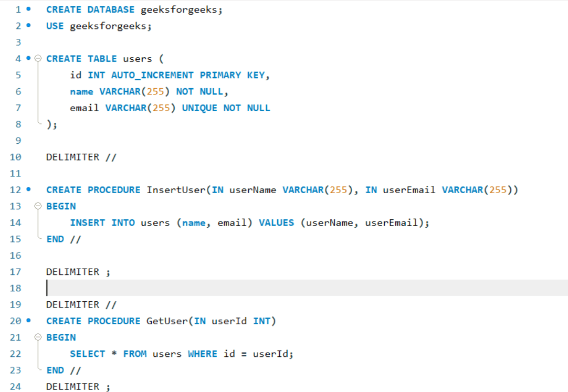The width and height of the screenshot is (568, 392).
Task: Click 'DELIMITER //' on line 19
Action: (x=81, y=305)
